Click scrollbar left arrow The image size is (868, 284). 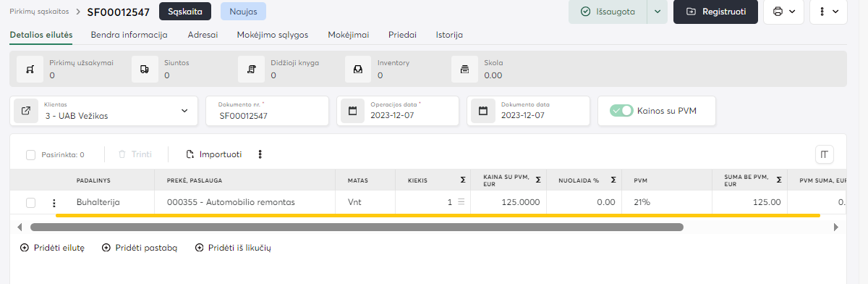(19, 227)
